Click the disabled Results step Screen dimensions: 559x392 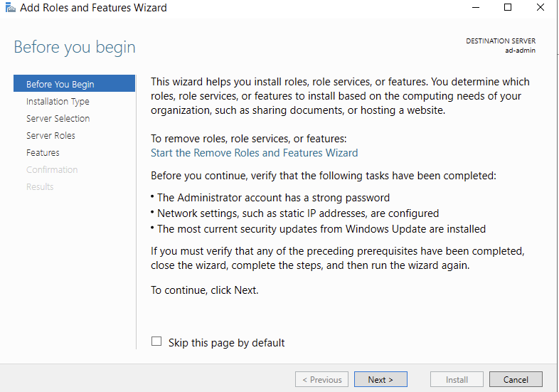click(40, 187)
